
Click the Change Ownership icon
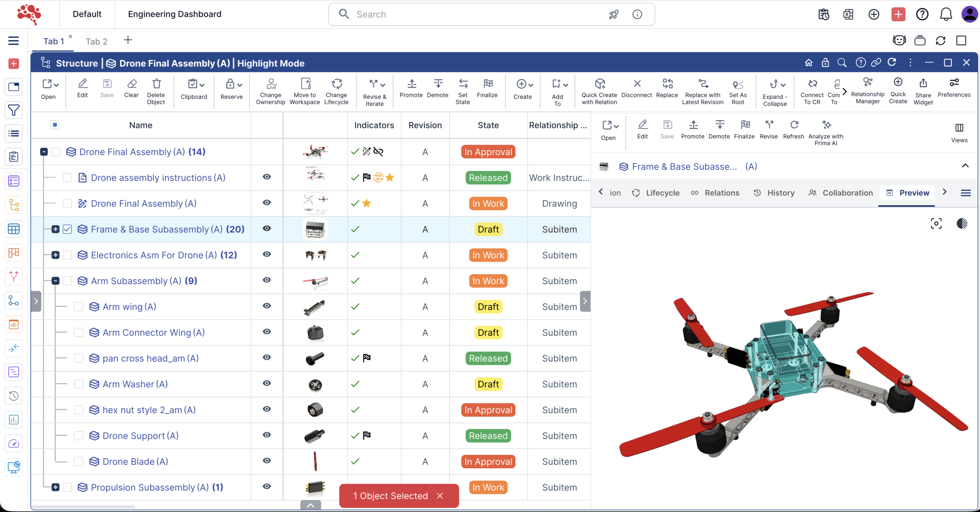point(271,84)
